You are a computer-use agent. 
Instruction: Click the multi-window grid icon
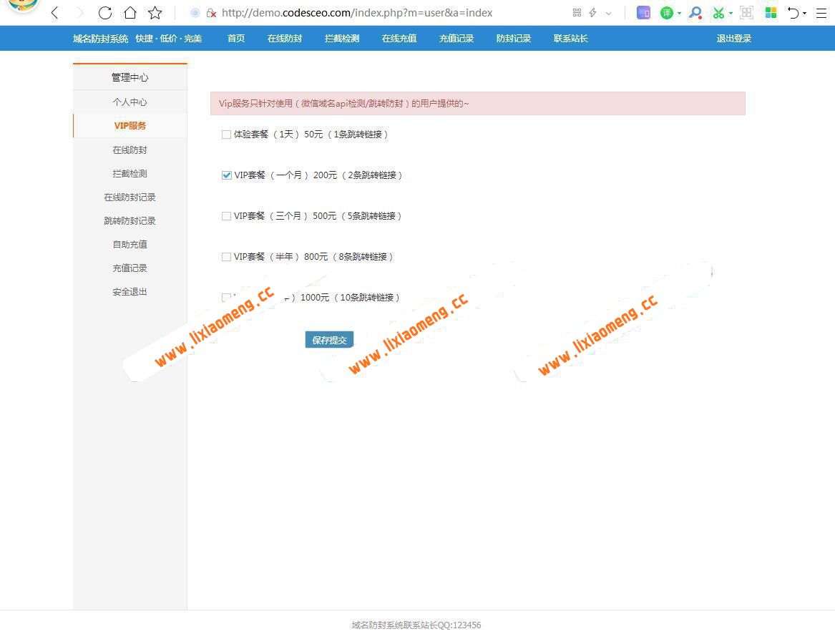746,12
